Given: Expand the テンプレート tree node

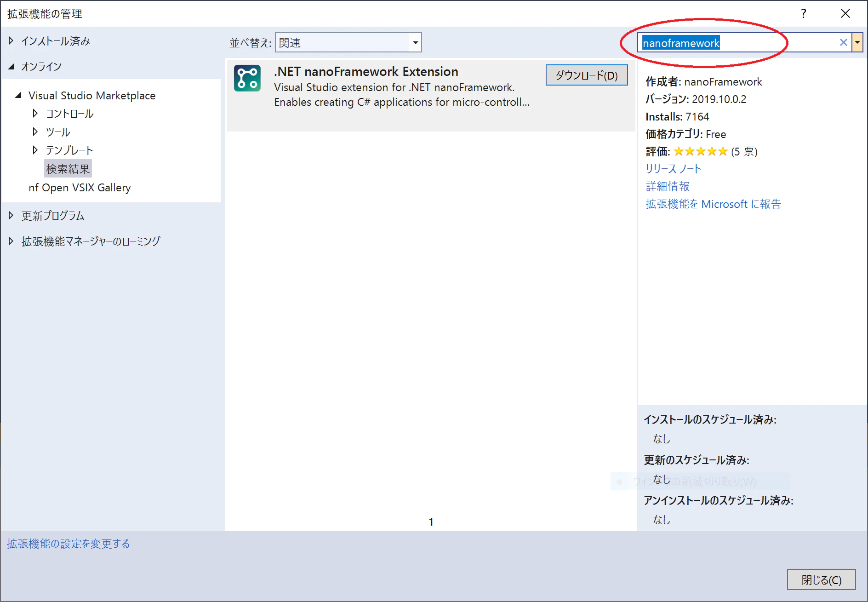Looking at the screenshot, I should (35, 150).
